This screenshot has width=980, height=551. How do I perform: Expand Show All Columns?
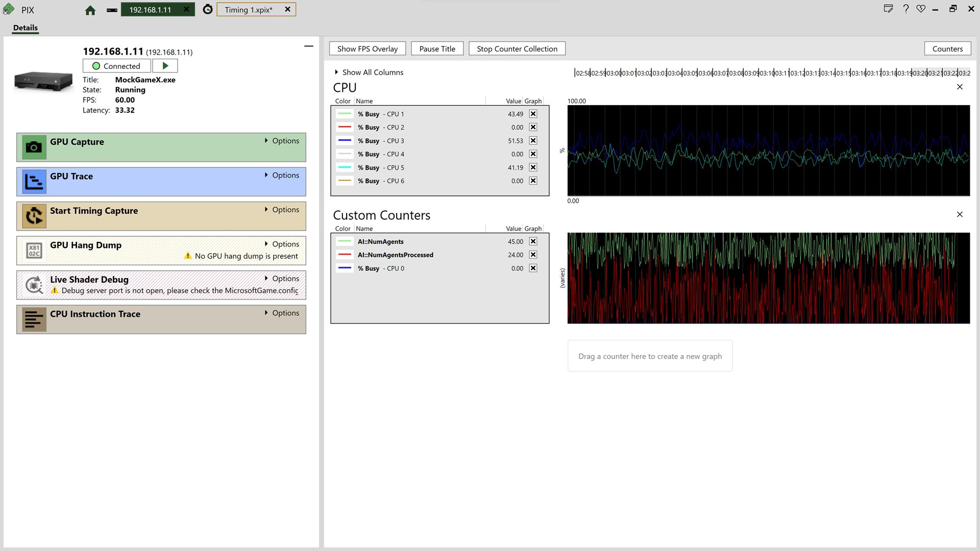pos(369,72)
